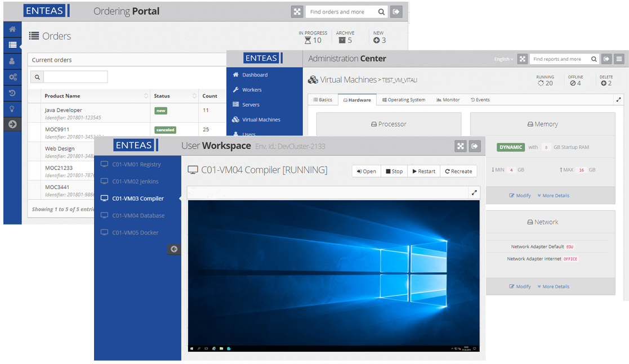Click fullscreen icon in User Workspace header
The height and width of the screenshot is (364, 629).
tap(461, 146)
